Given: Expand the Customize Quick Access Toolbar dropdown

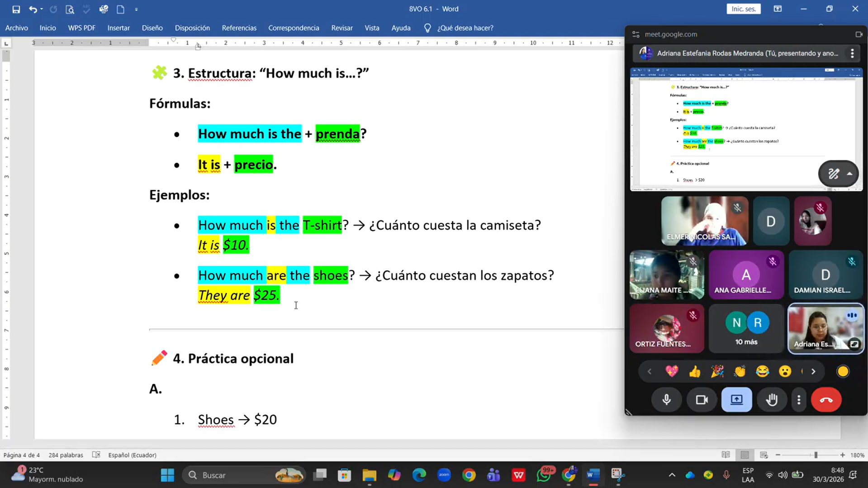Looking at the screenshot, I should [x=137, y=9].
